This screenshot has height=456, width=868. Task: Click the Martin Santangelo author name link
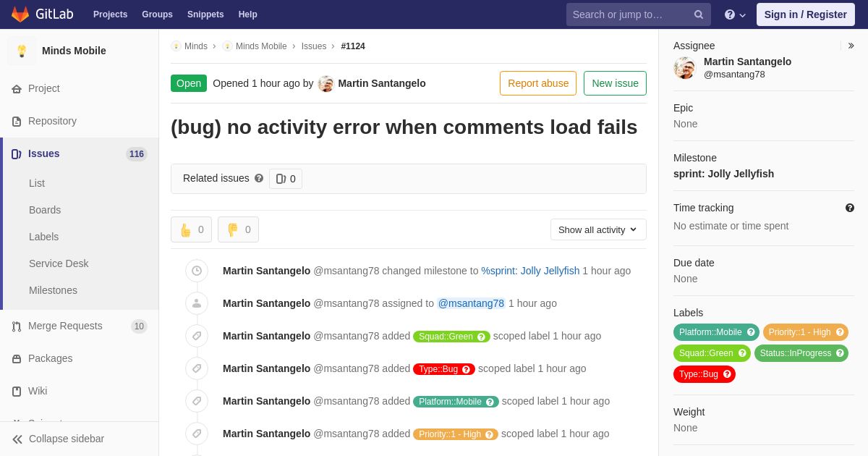click(382, 83)
